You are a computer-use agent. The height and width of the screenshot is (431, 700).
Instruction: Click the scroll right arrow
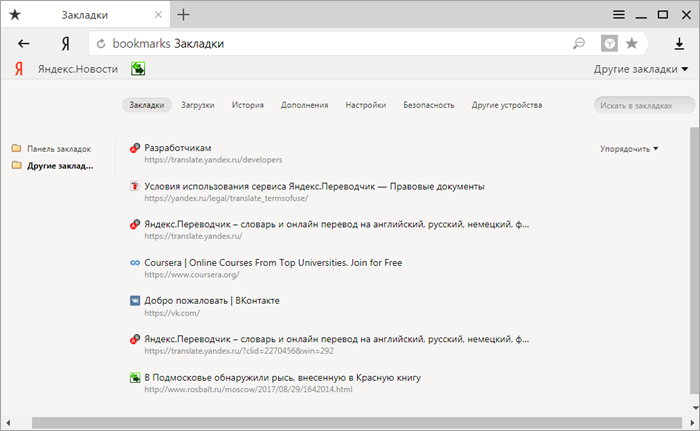point(692,423)
